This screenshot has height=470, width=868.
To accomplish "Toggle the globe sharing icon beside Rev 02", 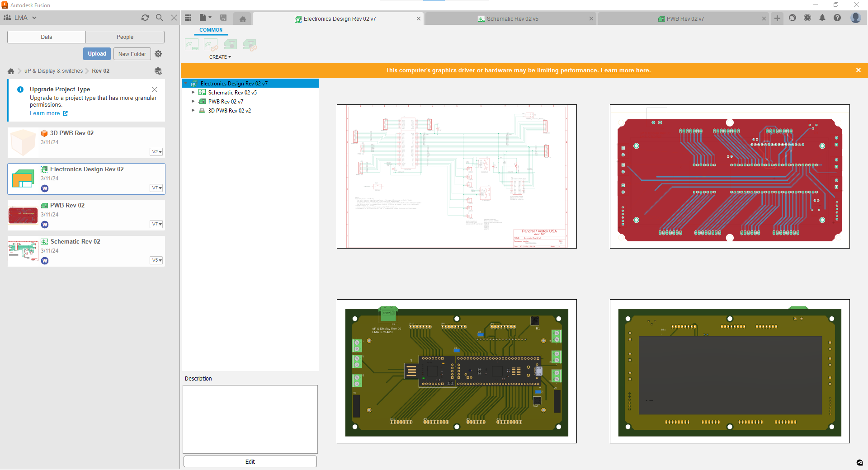I will [x=158, y=71].
